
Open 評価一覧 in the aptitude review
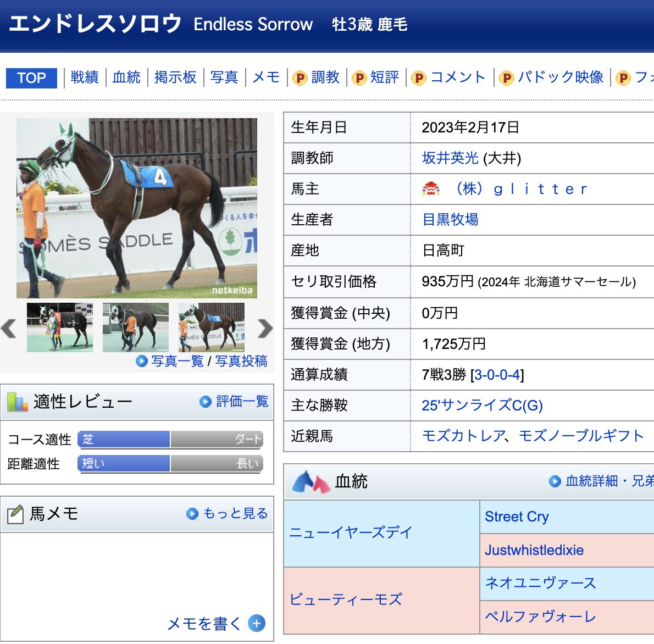pos(242,401)
